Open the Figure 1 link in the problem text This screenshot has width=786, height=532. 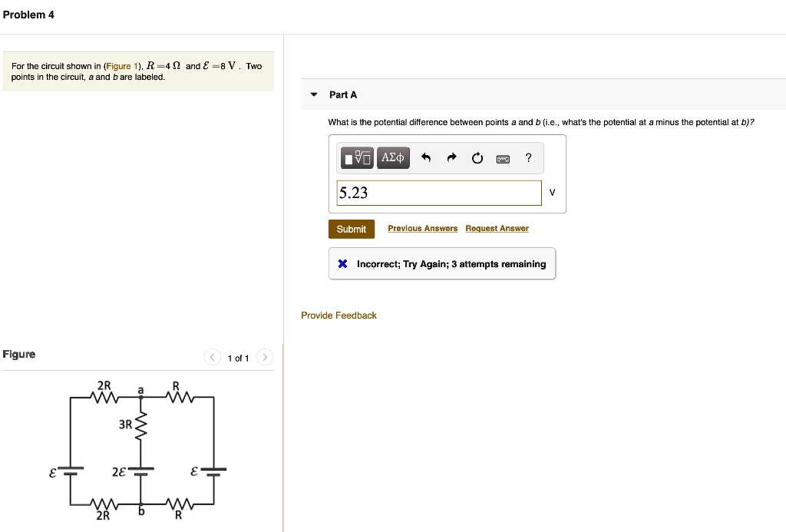coord(121,66)
